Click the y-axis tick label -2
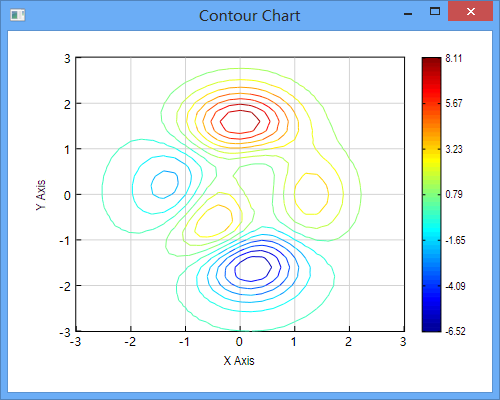Viewport: 500px width, 400px height. click(x=65, y=286)
